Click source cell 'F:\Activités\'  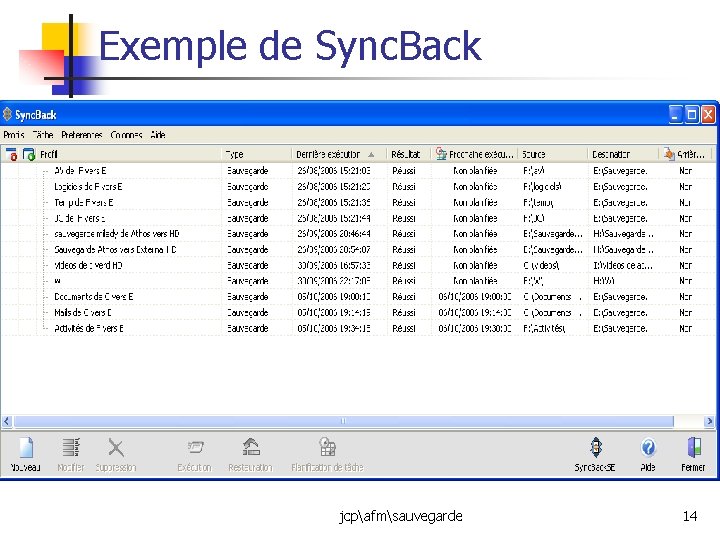[544, 328]
